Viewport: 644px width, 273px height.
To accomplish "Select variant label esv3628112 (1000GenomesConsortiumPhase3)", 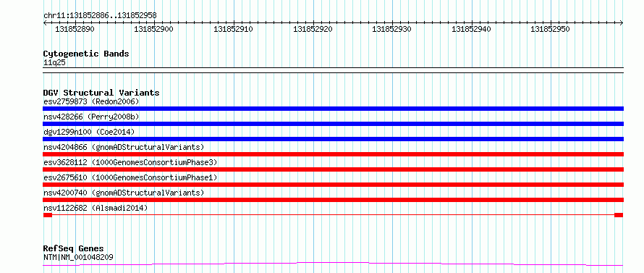I will click(130, 162).
